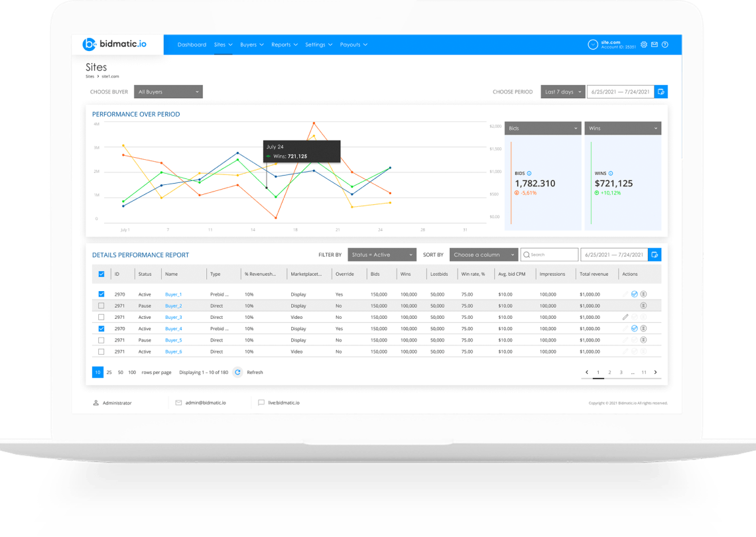Viewport: 756px width, 537px height.
Task: Expand the Last 7 days period dropdown
Action: click(562, 91)
